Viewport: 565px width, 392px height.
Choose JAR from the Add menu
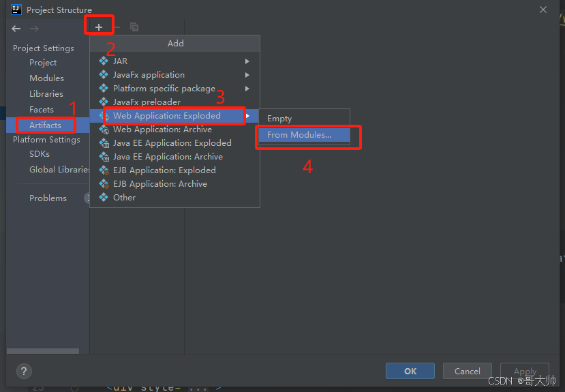[x=174, y=61]
